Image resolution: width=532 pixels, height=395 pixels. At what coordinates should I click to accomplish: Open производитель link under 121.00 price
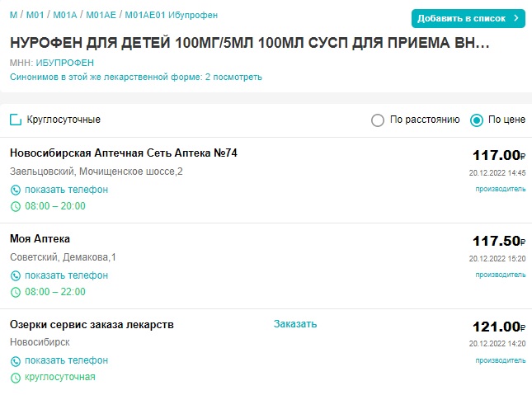click(x=501, y=360)
